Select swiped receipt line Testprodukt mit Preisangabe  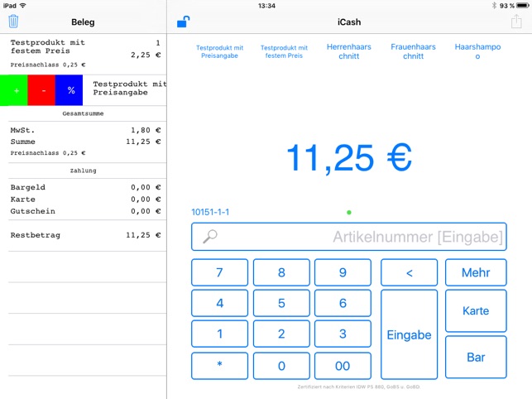pyautogui.click(x=124, y=90)
